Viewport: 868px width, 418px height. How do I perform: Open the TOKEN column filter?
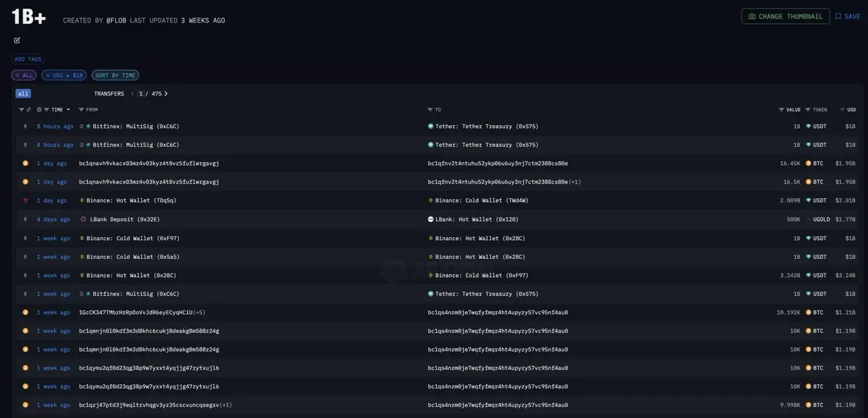[x=808, y=110]
